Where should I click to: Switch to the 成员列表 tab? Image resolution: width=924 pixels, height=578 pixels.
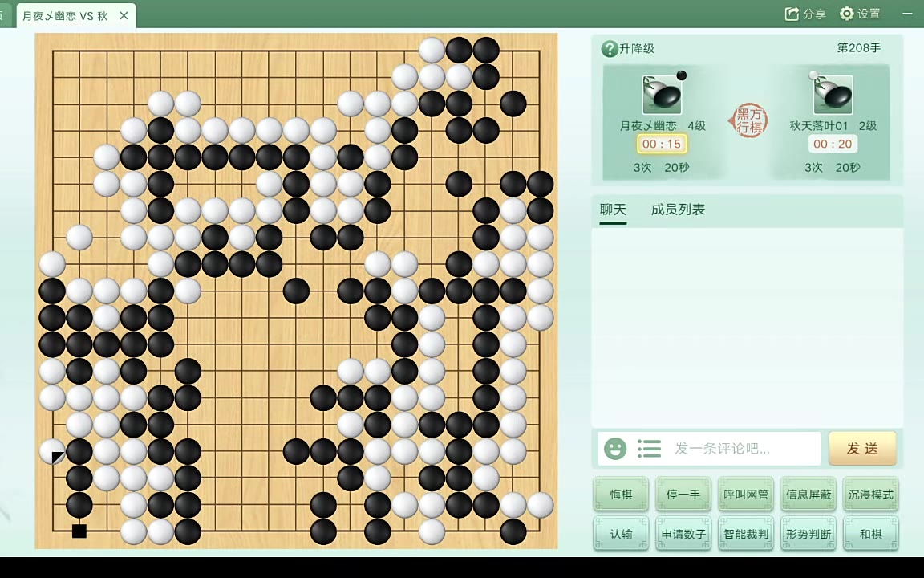pyautogui.click(x=678, y=210)
